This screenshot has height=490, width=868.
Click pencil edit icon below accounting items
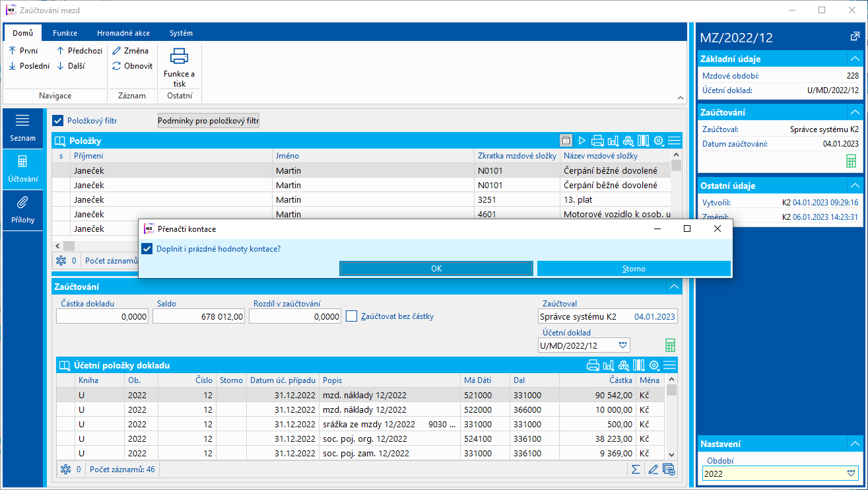coord(653,470)
